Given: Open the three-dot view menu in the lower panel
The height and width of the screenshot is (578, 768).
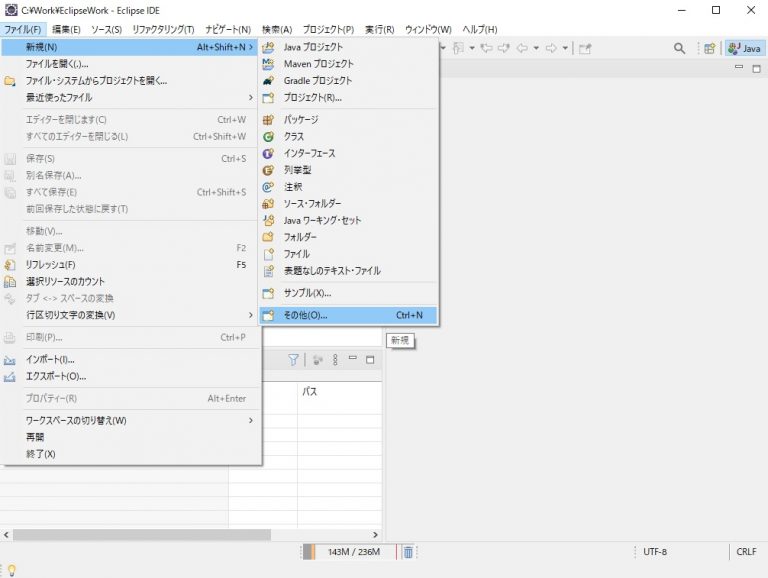Looking at the screenshot, I should (x=335, y=360).
